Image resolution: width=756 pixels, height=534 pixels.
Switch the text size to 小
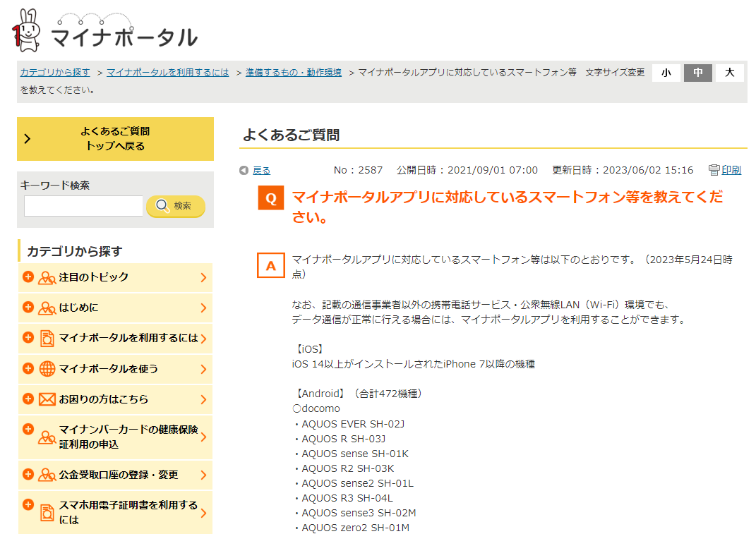coord(666,73)
